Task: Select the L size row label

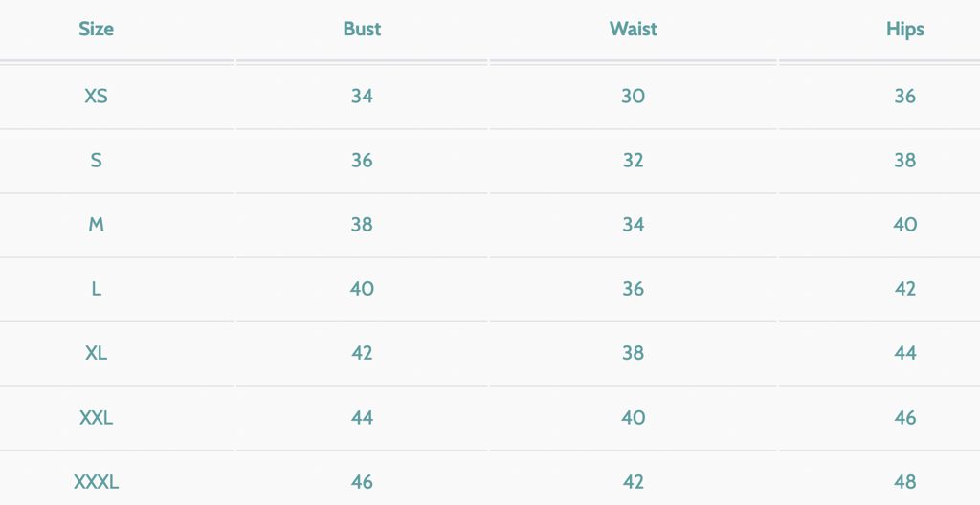Action: tap(96, 289)
